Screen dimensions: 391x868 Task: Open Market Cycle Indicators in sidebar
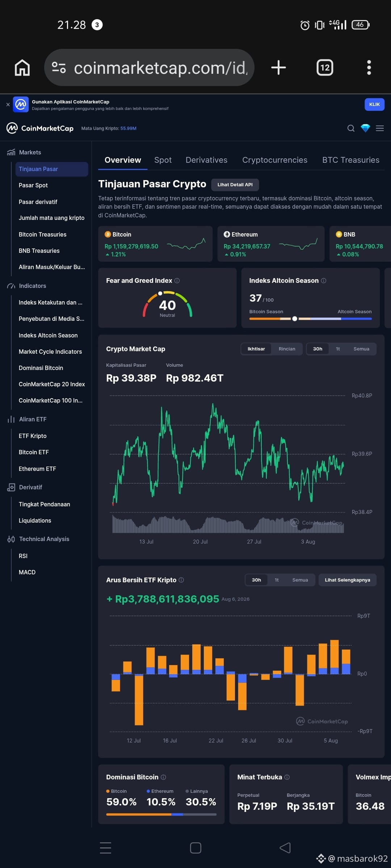(x=50, y=352)
